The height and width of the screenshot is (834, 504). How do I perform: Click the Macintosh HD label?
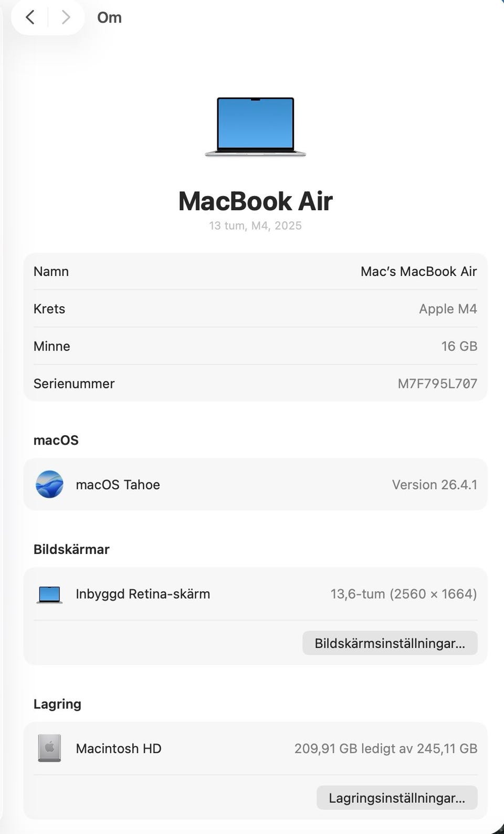(x=119, y=748)
